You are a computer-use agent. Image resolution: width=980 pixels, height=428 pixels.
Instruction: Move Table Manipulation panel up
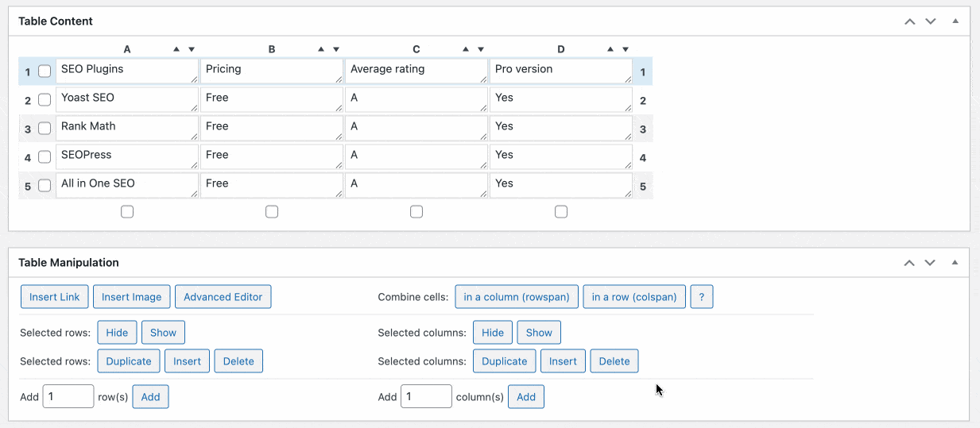click(x=910, y=263)
